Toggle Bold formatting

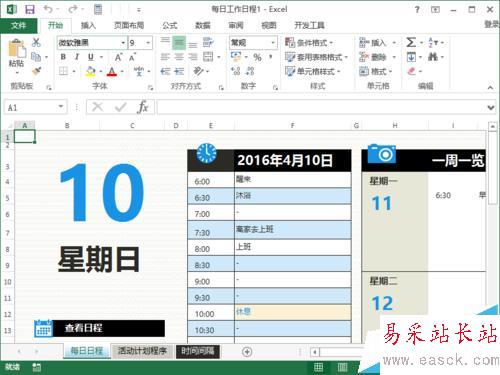coord(63,57)
